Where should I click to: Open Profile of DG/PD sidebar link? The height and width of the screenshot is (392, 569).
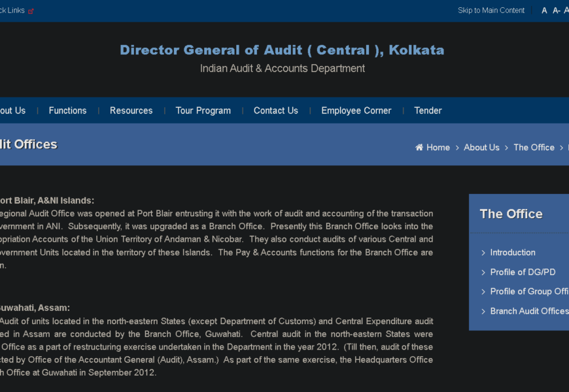tap(523, 272)
